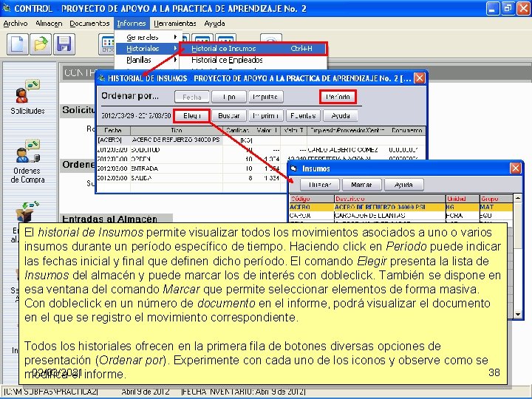Screen dimensions: 532x399
Task: Click the Save floppy disk toolbar icon
Action: (64, 44)
